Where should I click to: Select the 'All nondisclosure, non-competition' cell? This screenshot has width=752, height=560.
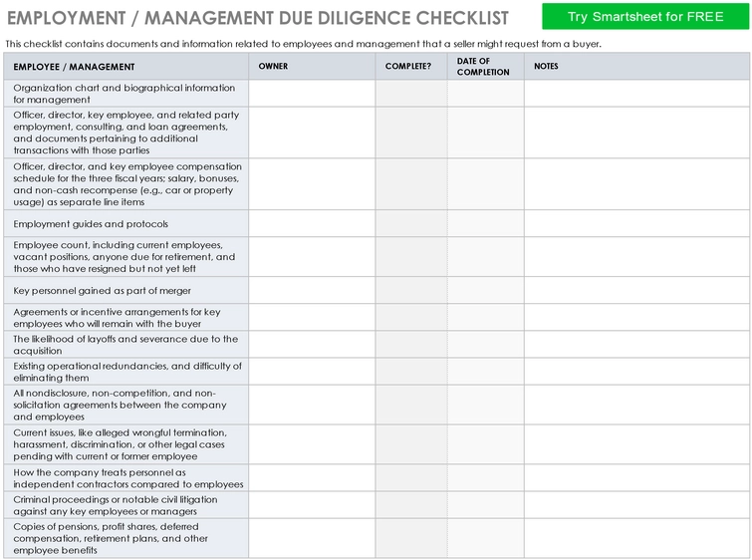pyautogui.click(x=126, y=405)
